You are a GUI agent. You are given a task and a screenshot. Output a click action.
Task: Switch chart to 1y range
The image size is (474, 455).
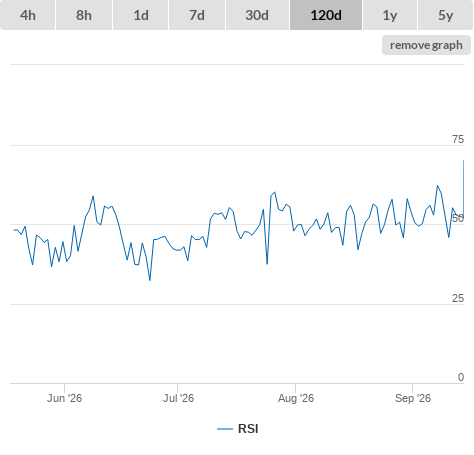[x=390, y=15]
